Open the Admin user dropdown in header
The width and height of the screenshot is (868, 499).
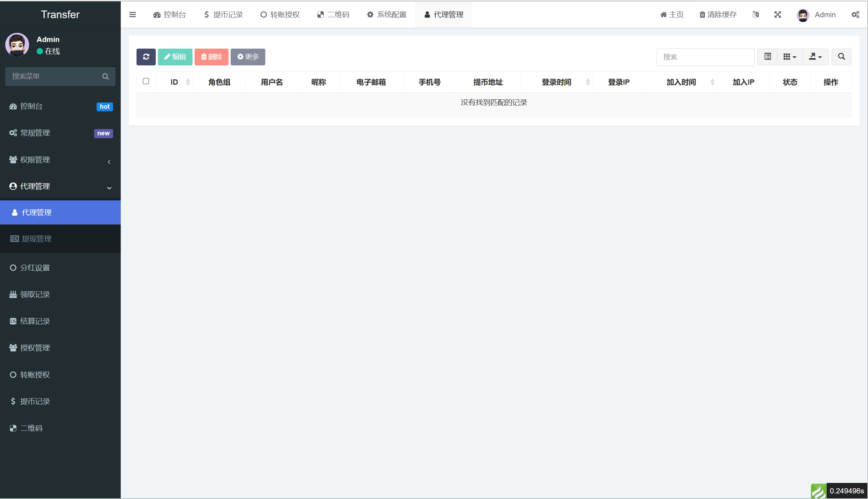click(x=816, y=15)
